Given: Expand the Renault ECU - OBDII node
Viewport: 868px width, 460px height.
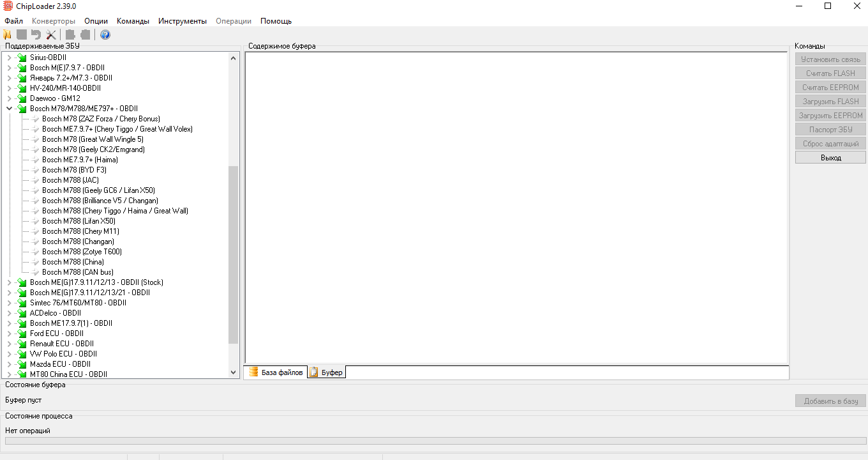Looking at the screenshot, I should [x=9, y=344].
